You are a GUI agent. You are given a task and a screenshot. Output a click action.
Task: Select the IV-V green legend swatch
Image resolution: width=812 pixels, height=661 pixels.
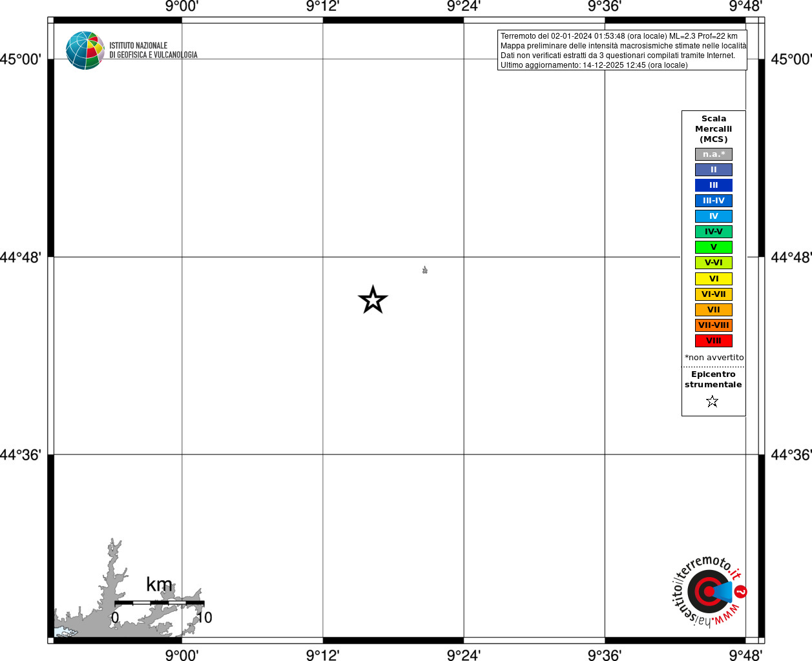click(x=714, y=232)
